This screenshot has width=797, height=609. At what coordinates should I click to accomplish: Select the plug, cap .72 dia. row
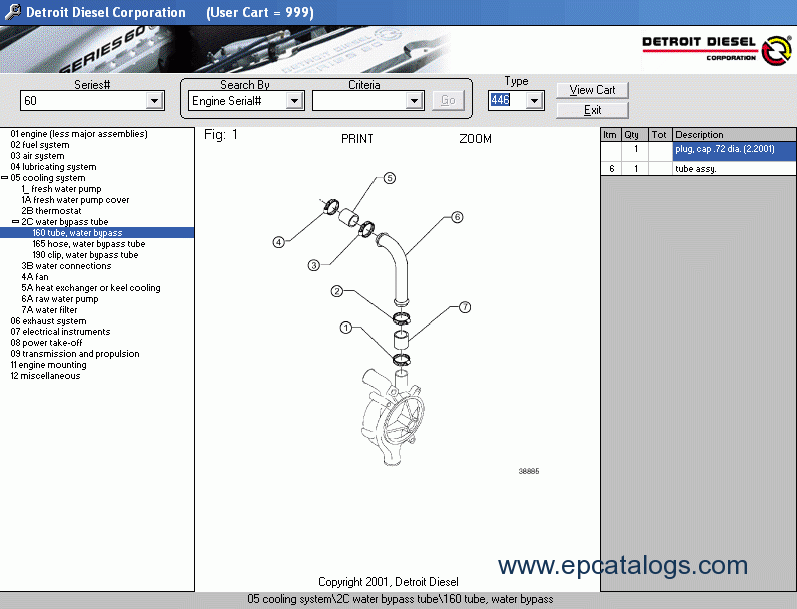click(698, 151)
